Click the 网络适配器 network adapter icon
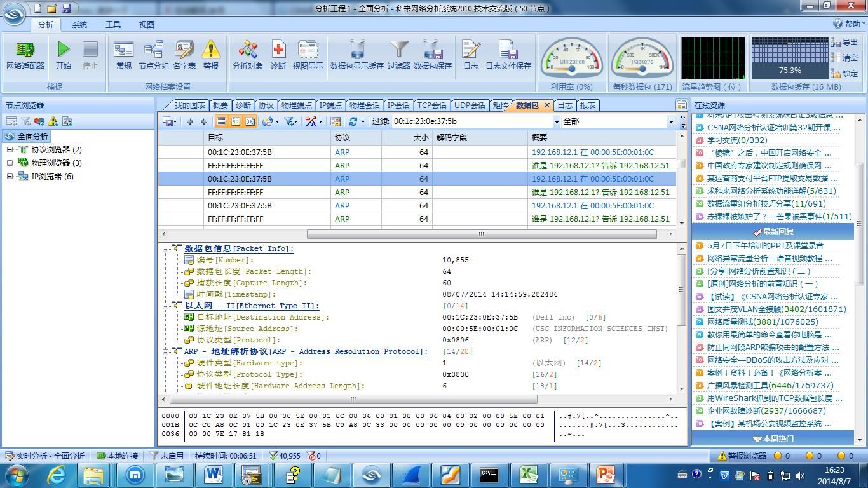This screenshot has width=868, height=488. [25, 55]
